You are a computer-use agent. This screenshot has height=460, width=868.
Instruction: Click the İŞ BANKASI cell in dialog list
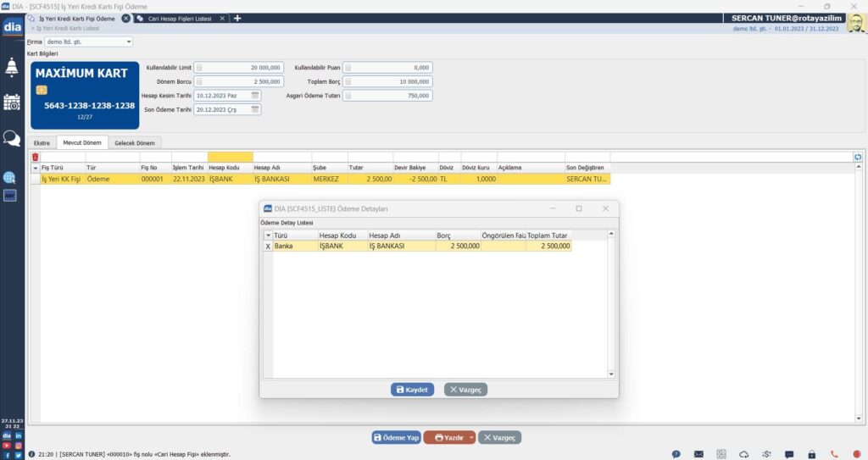coord(401,247)
